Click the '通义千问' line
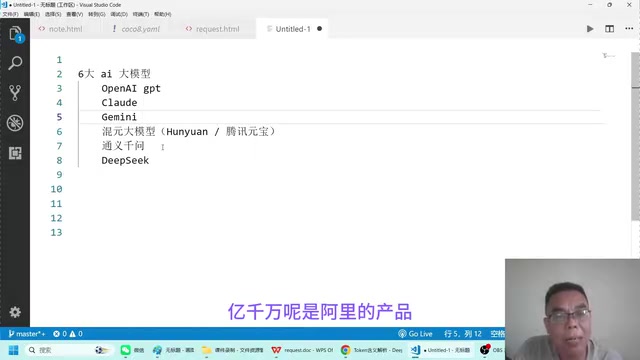Image resolution: width=640 pixels, height=360 pixels. [x=123, y=146]
